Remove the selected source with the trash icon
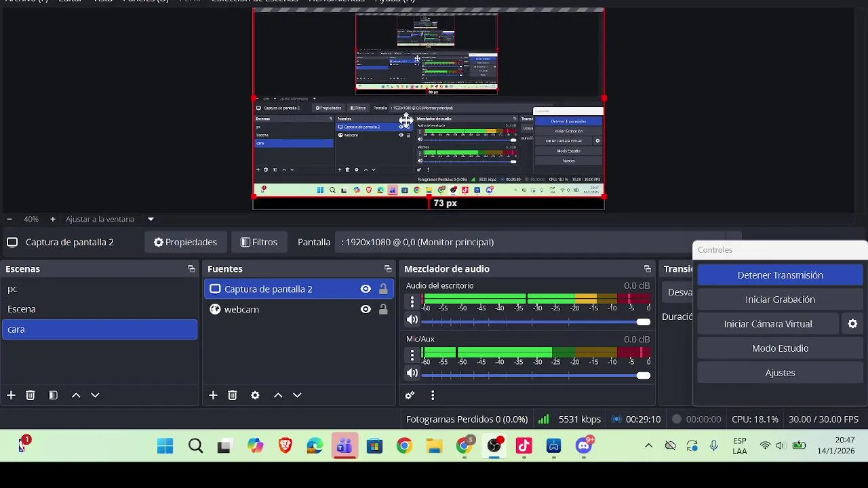 233,395
